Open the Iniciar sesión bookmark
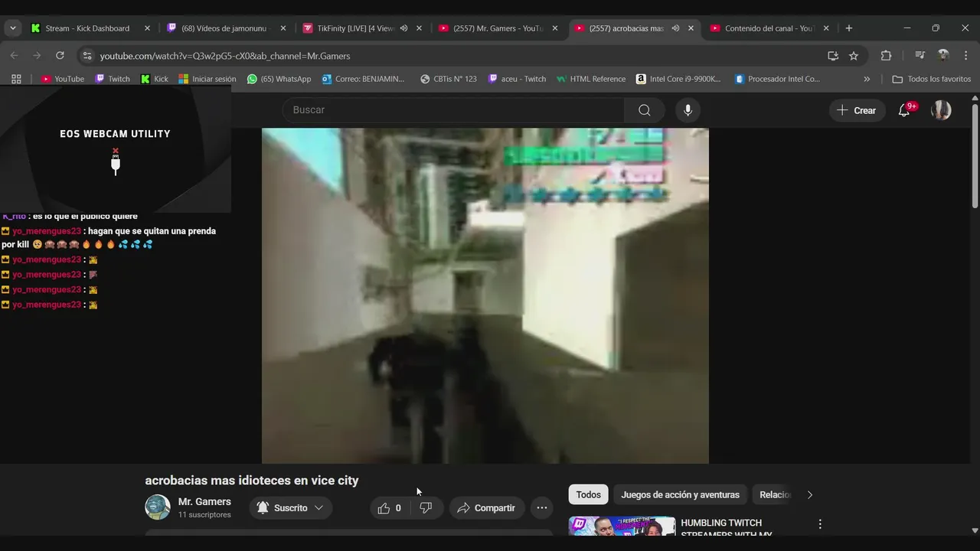 point(207,79)
